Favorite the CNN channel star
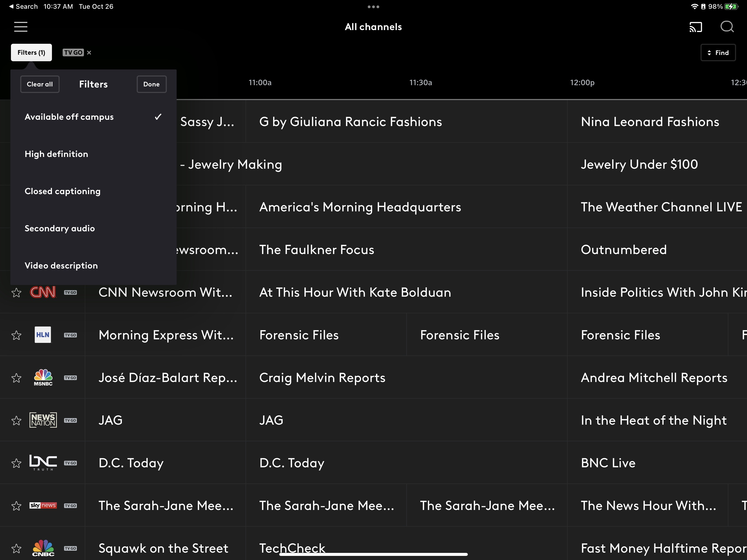The width and height of the screenshot is (747, 560). point(16,293)
